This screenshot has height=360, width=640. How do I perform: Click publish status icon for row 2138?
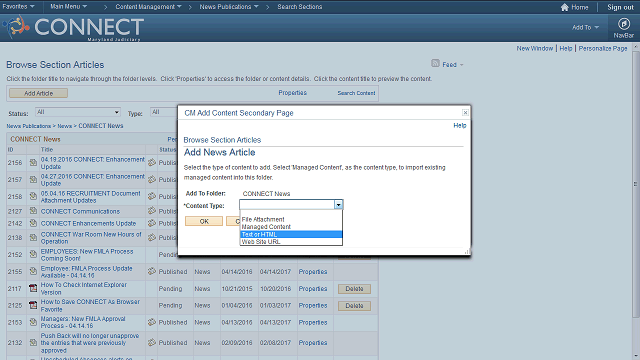tap(152, 237)
